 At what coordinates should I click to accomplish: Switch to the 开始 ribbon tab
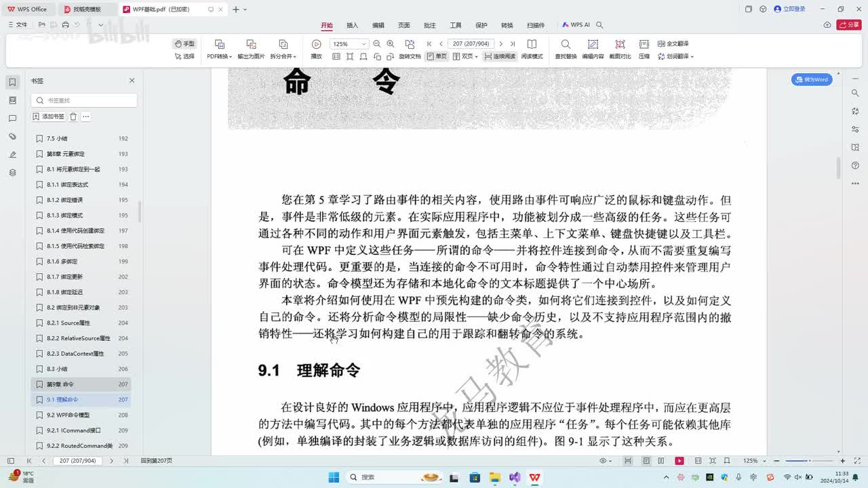pyautogui.click(x=327, y=25)
